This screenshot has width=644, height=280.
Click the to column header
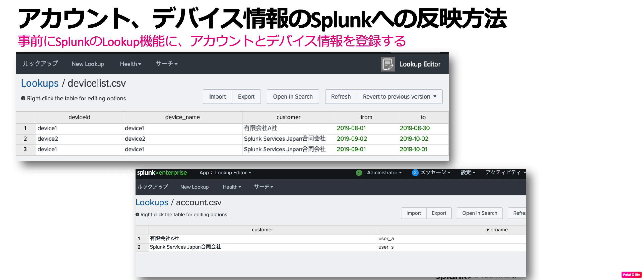tap(423, 117)
